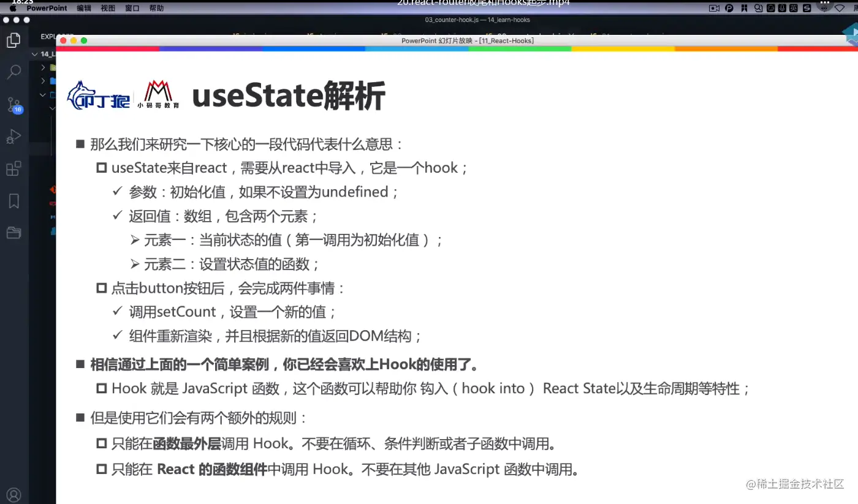Image resolution: width=858 pixels, height=504 pixels.
Task: Click the 叩丁狼 wolf logo on the slide
Action: pyautogui.click(x=98, y=96)
